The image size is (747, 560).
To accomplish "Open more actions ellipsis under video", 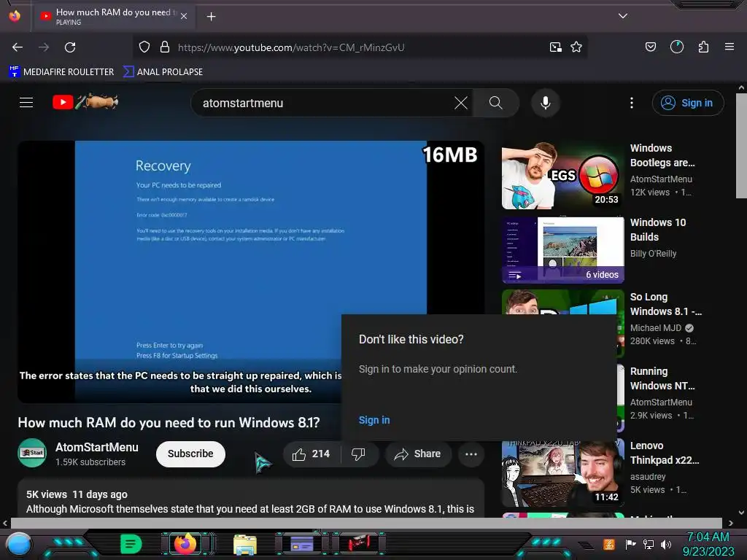I will point(471,454).
